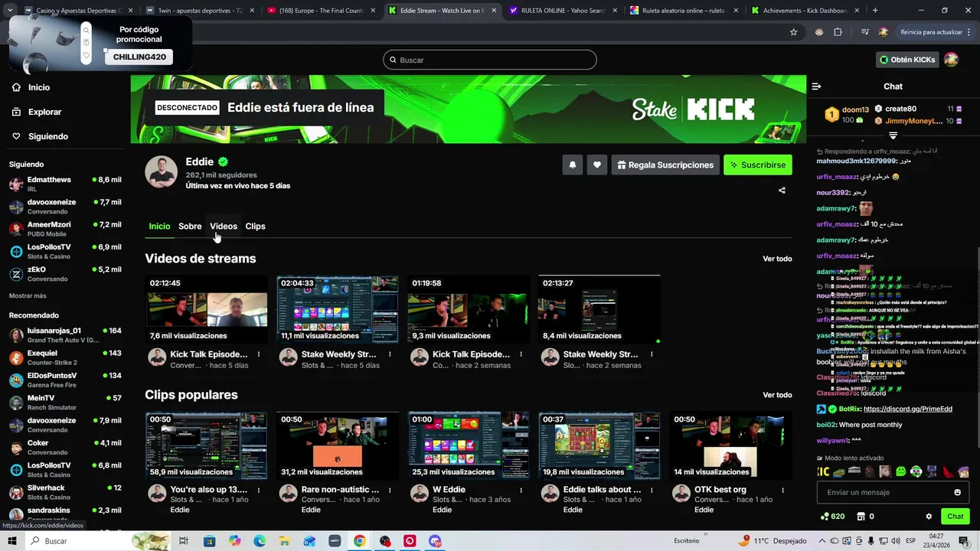Open the 02:12:45 Kick Talk Episode video thumbnail
The image size is (980, 551).
point(207,309)
